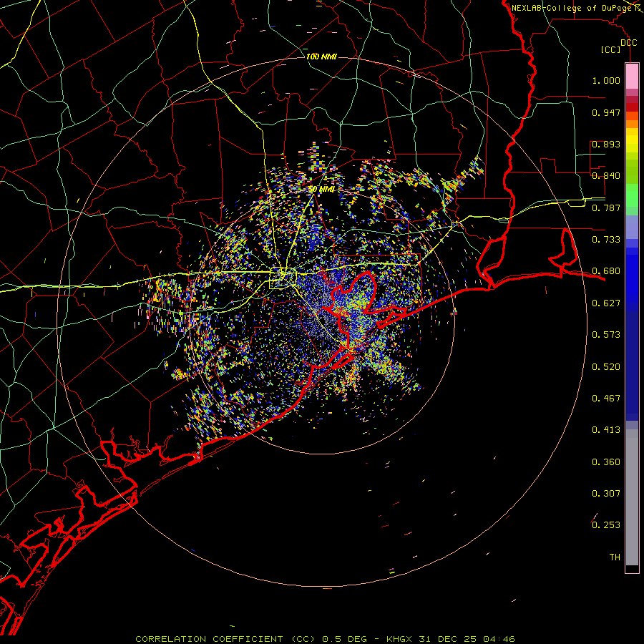Click the 0.253 scale value

pos(606,525)
